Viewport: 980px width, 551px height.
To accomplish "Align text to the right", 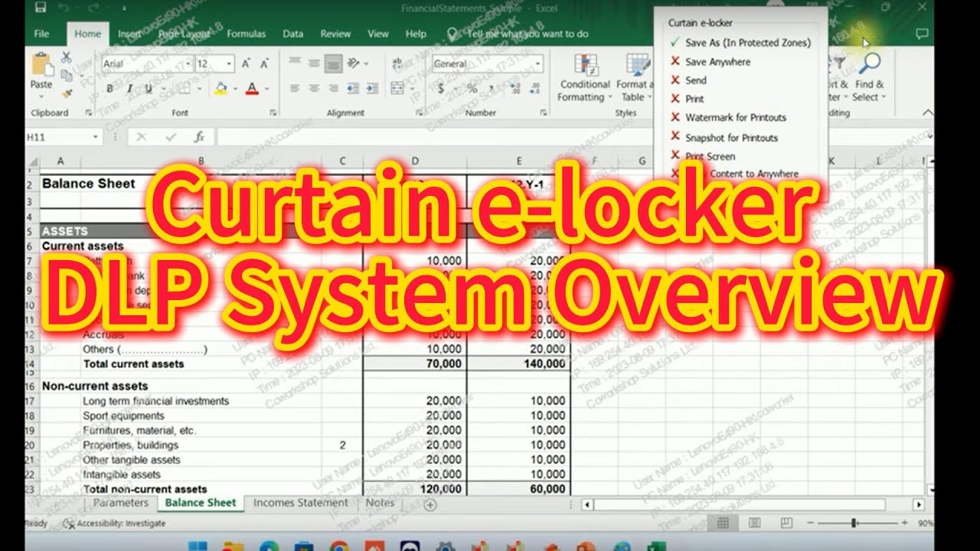I will point(333,89).
